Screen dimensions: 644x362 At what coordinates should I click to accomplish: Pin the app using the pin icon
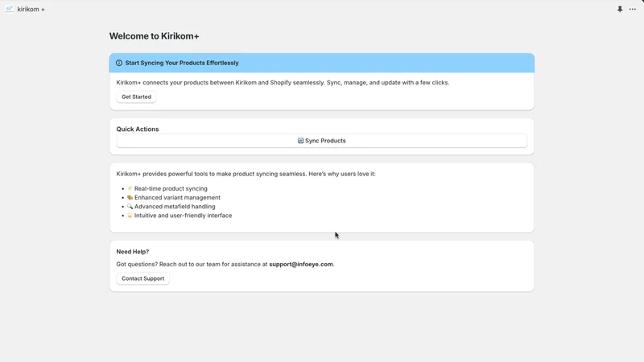pos(620,9)
